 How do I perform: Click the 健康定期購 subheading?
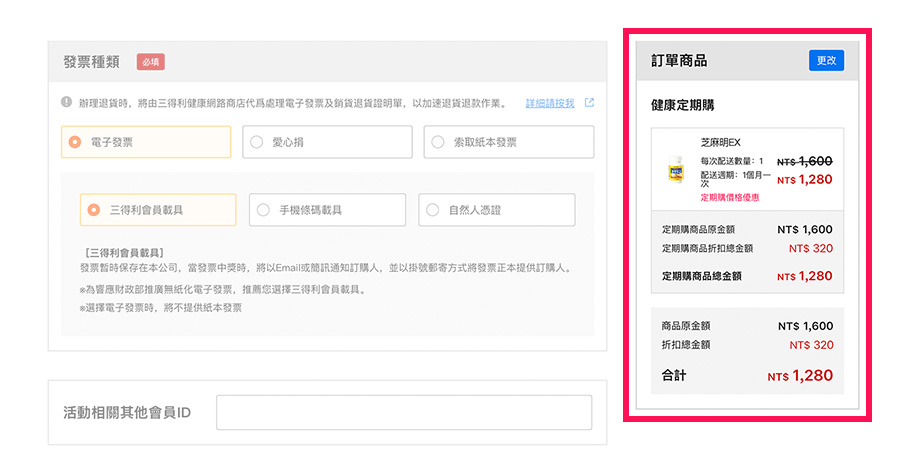pyautogui.click(x=682, y=104)
